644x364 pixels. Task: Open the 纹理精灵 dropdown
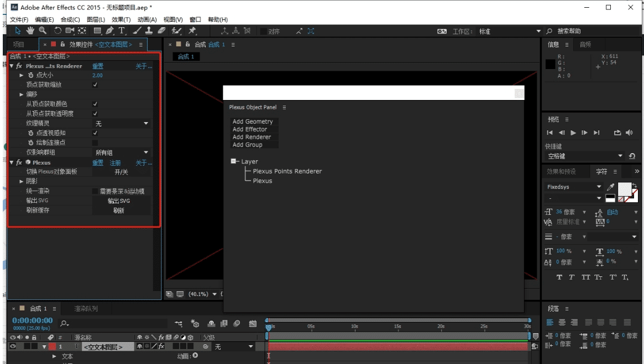[122, 124]
